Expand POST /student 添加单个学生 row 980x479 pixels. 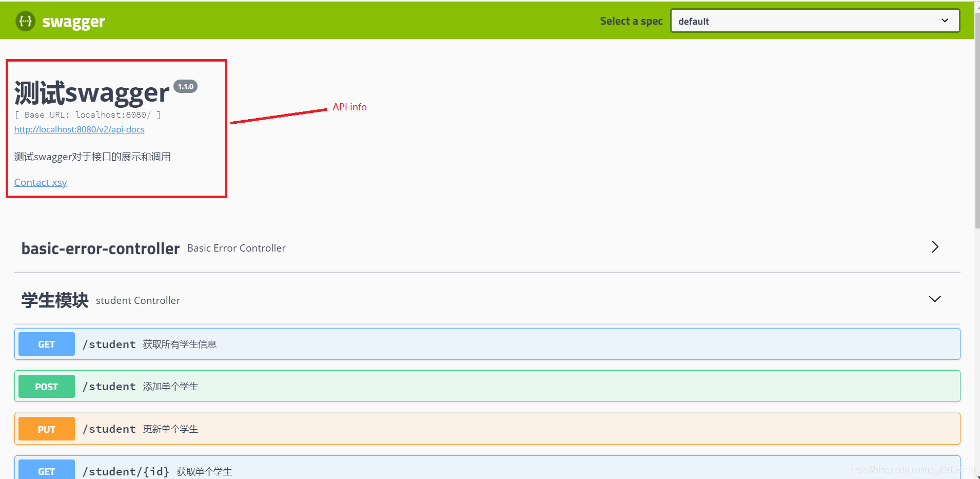487,386
